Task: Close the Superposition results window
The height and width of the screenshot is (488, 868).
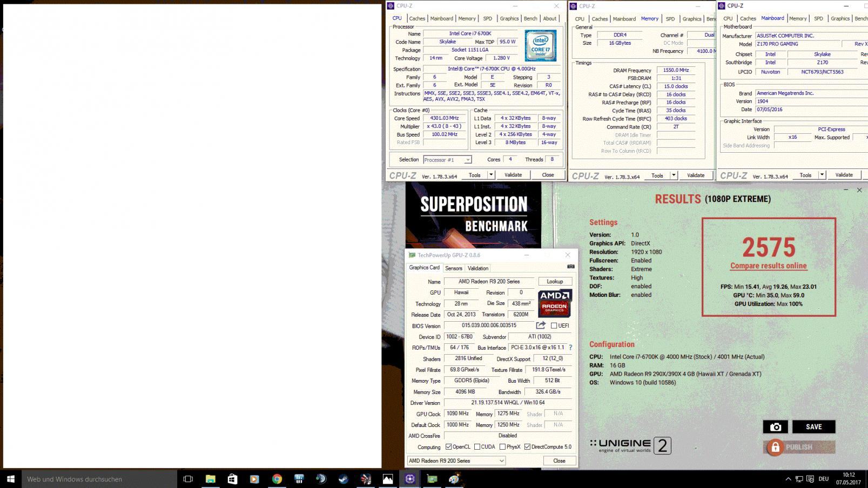Action: 859,190
